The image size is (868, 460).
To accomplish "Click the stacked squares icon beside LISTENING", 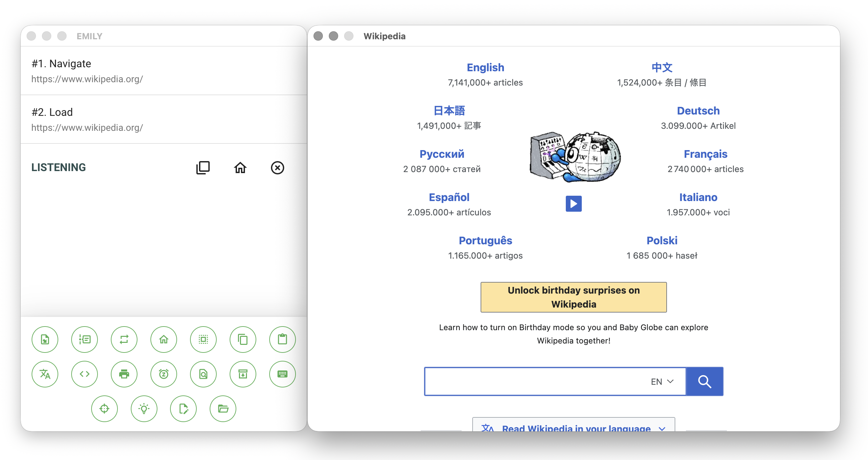I will click(x=203, y=167).
